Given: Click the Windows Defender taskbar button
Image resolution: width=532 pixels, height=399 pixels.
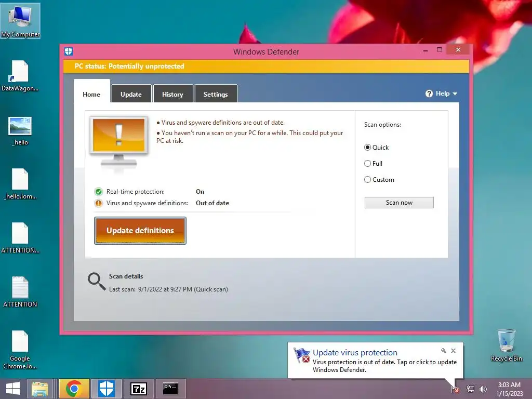Looking at the screenshot, I should pos(106,389).
